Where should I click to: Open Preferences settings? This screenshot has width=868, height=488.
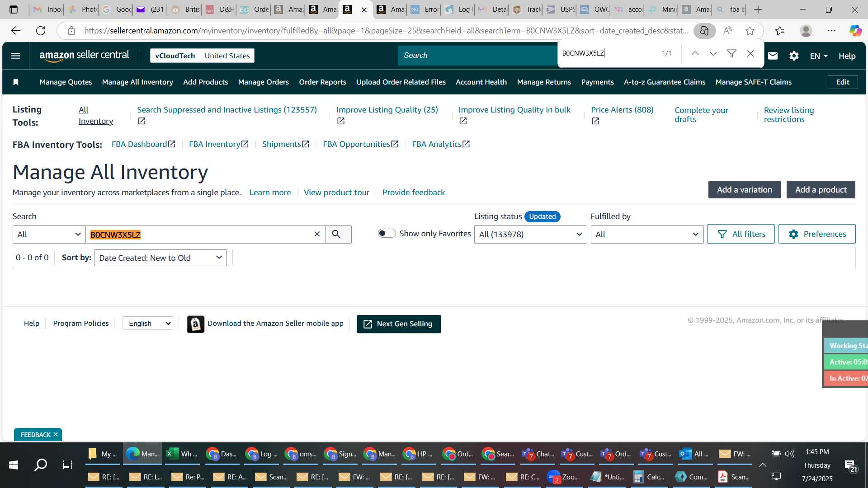pyautogui.click(x=816, y=234)
